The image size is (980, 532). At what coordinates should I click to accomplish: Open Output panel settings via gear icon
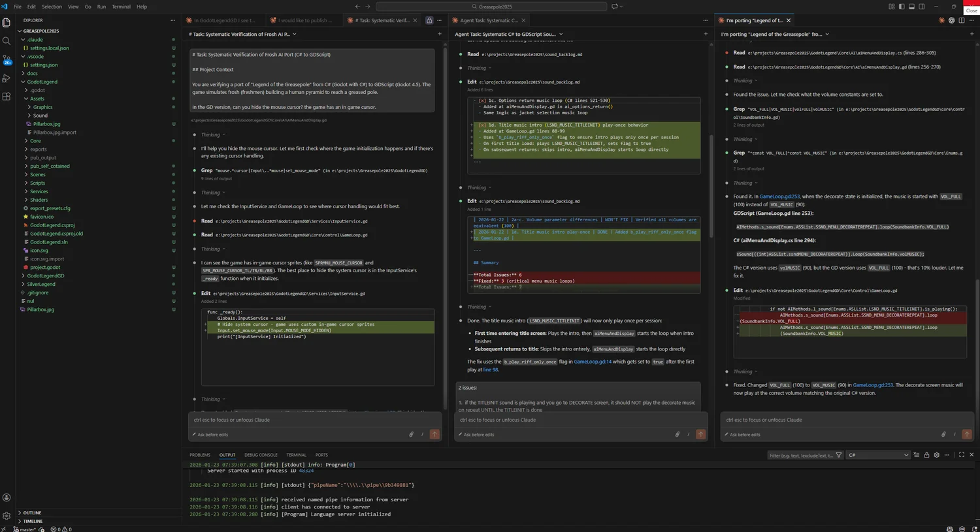(936, 455)
